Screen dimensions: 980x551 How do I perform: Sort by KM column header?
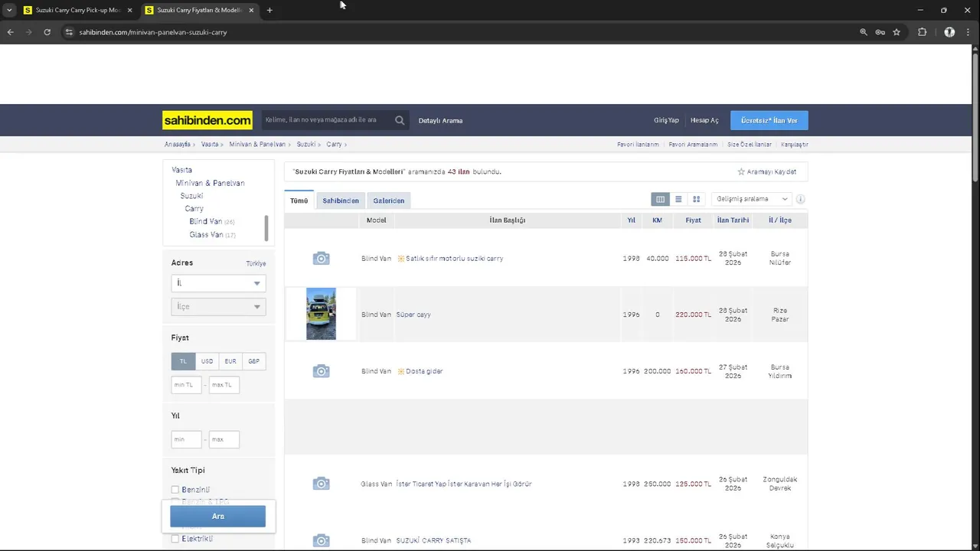point(657,220)
